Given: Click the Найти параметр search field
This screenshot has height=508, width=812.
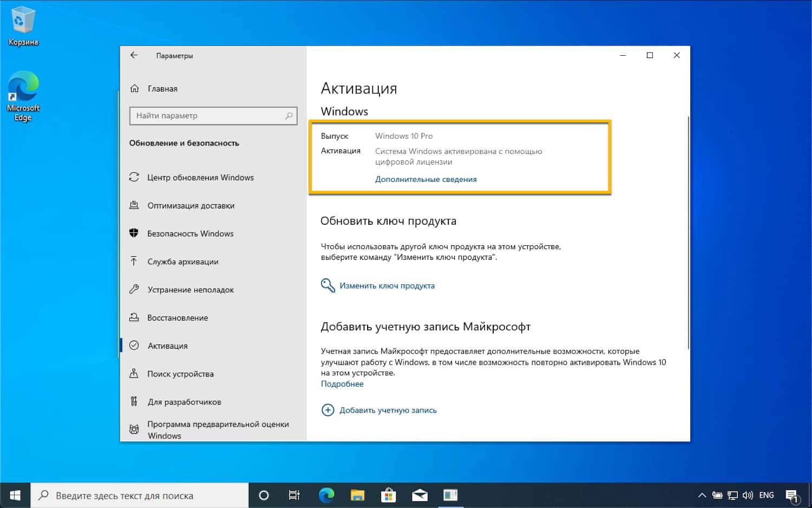Looking at the screenshot, I should pos(213,115).
